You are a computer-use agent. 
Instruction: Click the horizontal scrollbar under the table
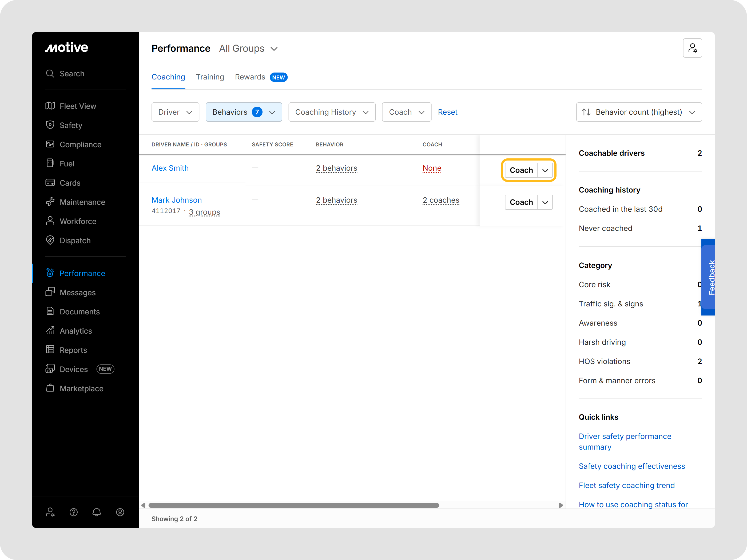[x=293, y=505]
